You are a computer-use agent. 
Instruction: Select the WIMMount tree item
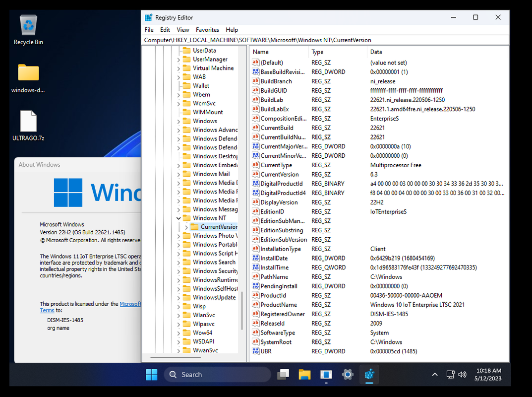tap(208, 112)
